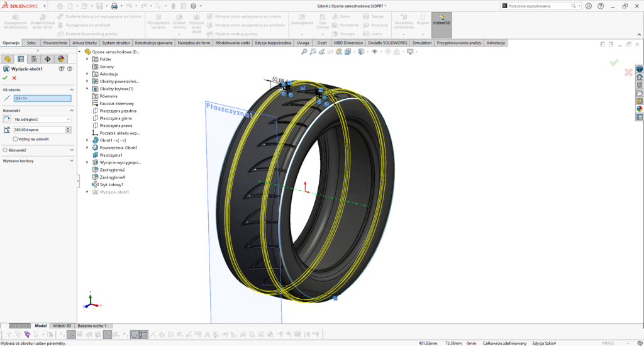Click the Home icon in the top toolbar
The image size is (644, 346).
[60, 6]
